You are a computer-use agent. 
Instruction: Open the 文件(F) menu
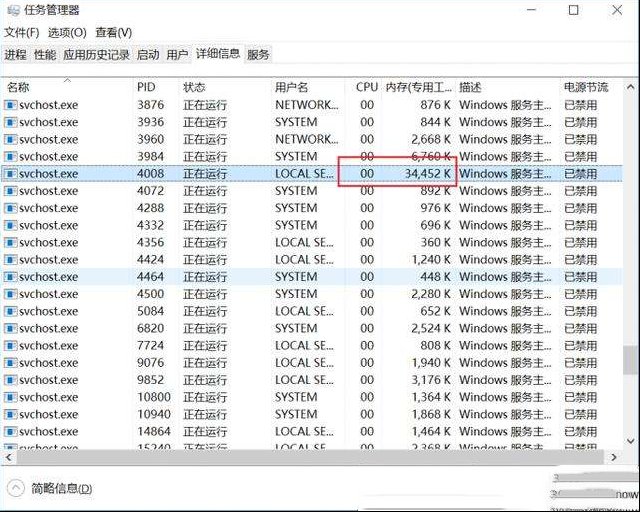pyautogui.click(x=22, y=32)
